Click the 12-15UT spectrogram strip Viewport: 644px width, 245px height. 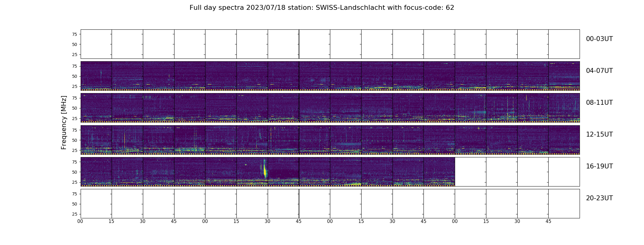pyautogui.click(x=330, y=140)
